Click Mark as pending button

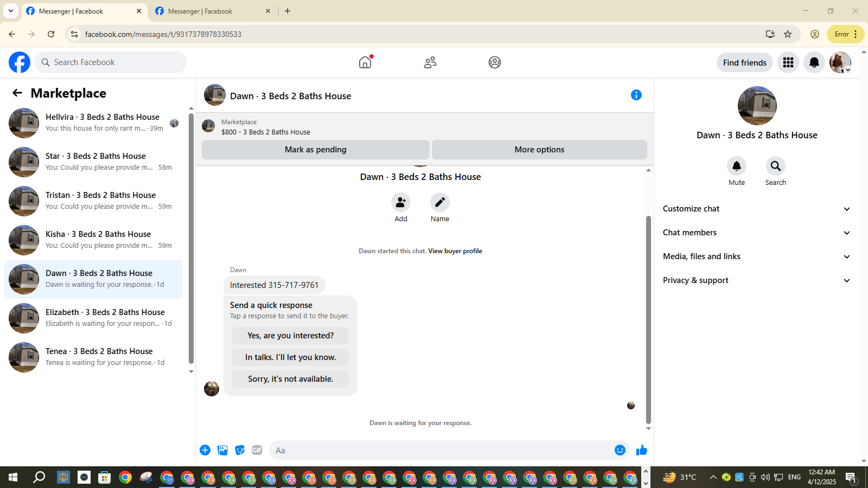coord(316,150)
